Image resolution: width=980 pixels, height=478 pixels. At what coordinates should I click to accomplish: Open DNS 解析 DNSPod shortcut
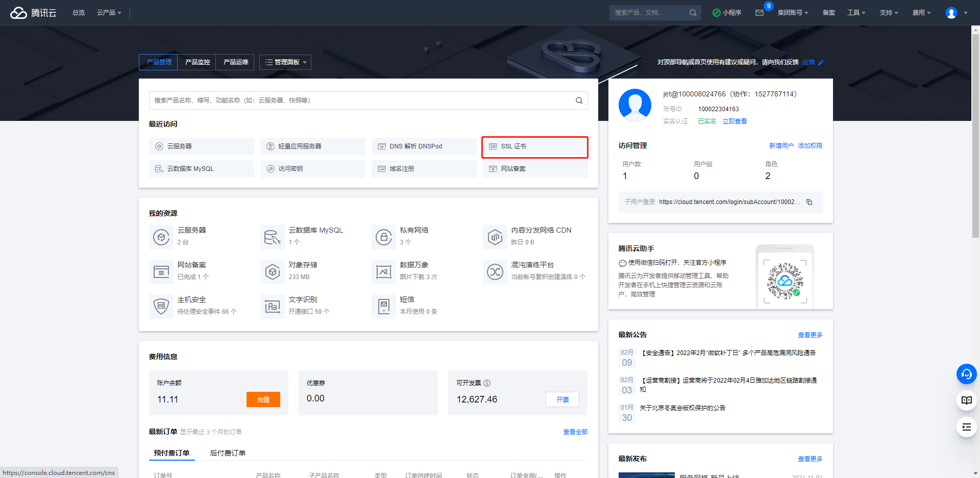point(424,146)
